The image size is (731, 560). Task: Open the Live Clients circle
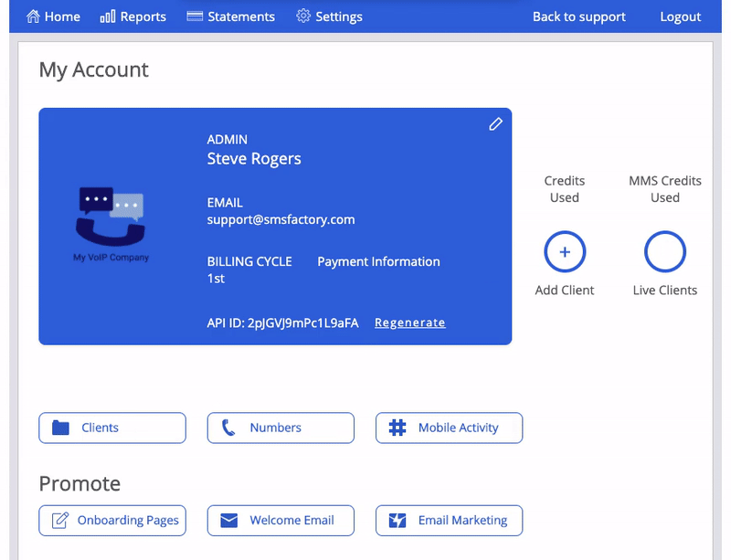pyautogui.click(x=665, y=252)
